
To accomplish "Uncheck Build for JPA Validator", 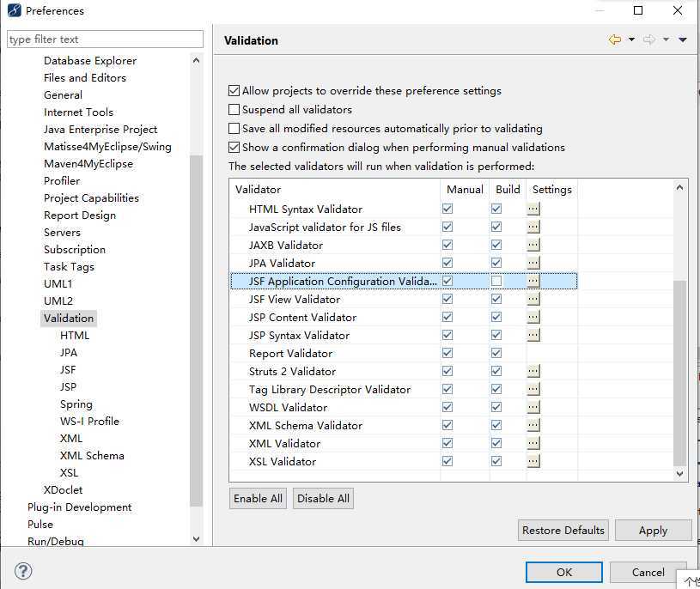I will click(x=496, y=263).
